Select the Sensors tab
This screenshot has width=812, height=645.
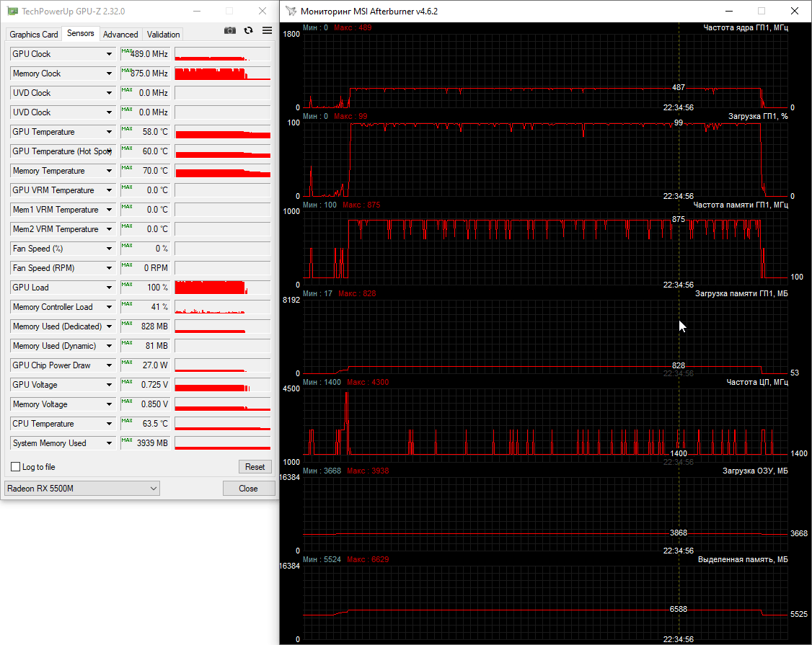coord(80,33)
